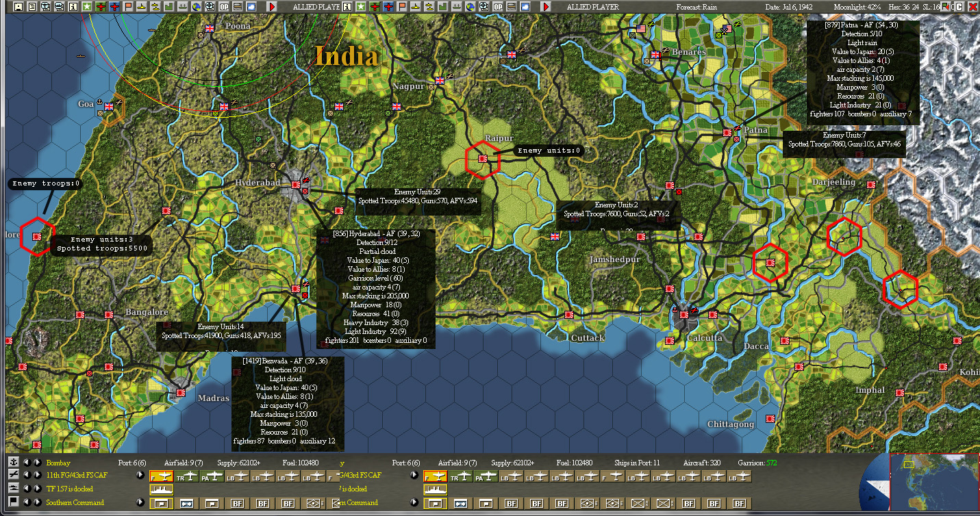Screen dimensions: 980x516
Task: Click the round arrow before the right panel's air units
Action: [414, 475]
